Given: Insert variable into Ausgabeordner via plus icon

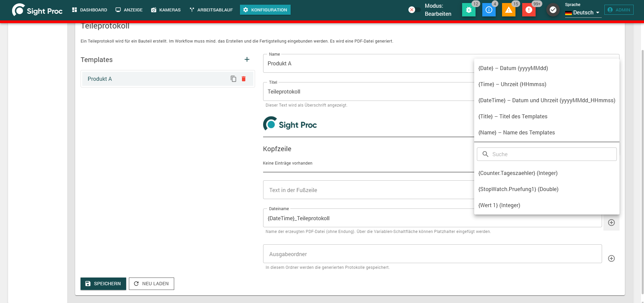Looking at the screenshot, I should pos(611,258).
